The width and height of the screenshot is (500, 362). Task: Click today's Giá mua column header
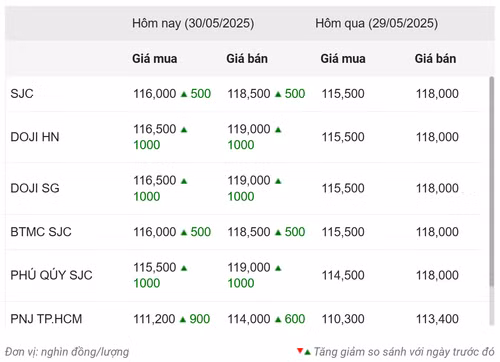click(x=155, y=59)
